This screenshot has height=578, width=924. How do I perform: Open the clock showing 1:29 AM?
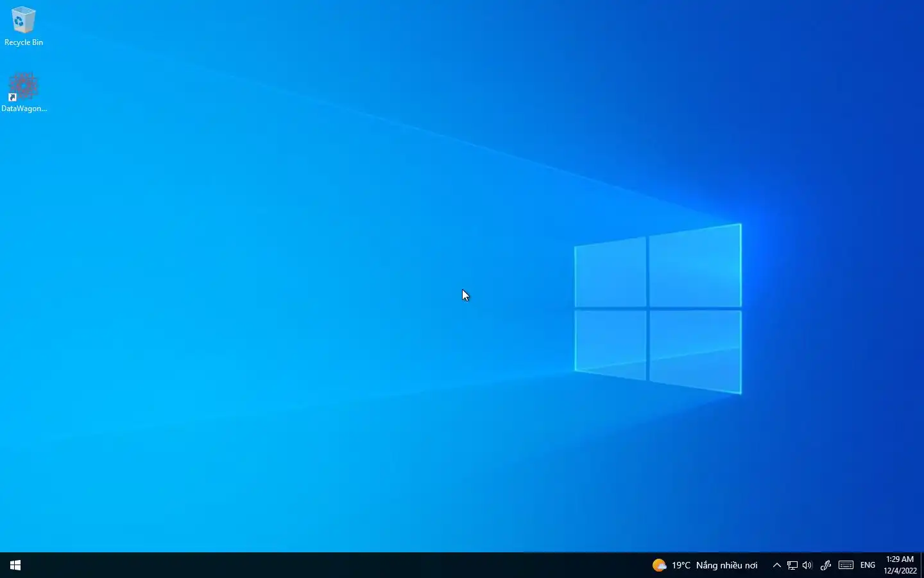pos(900,565)
